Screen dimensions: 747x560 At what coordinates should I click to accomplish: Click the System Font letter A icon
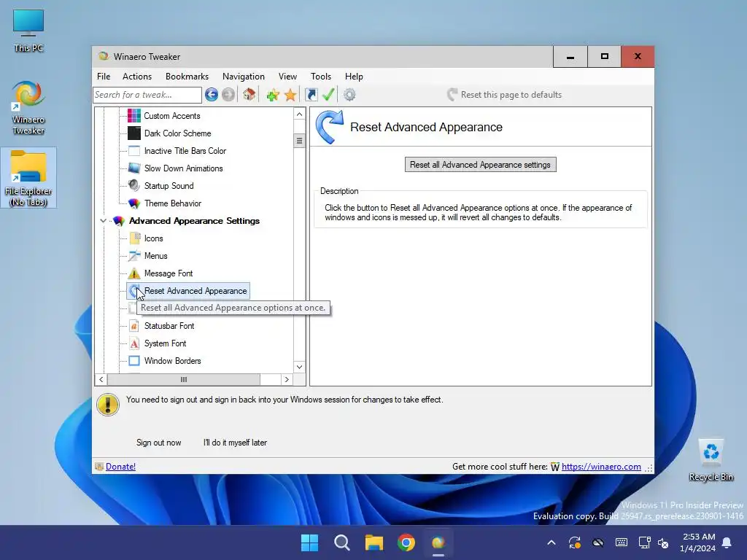[x=134, y=343]
